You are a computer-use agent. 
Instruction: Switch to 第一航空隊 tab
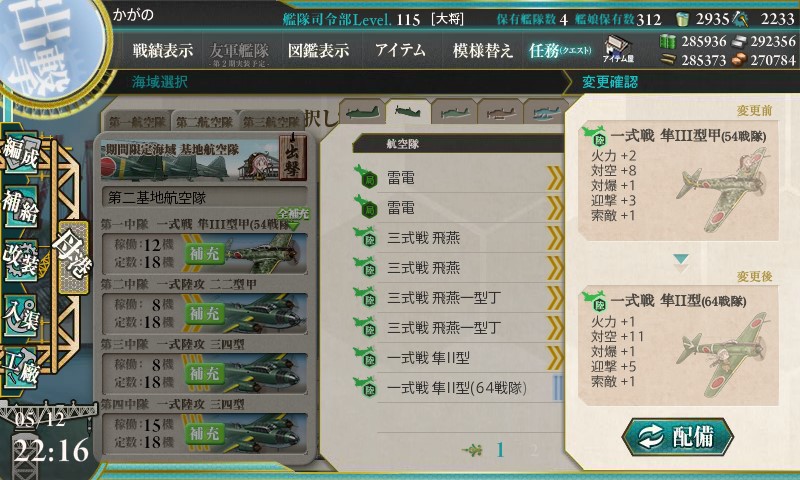[x=138, y=122]
